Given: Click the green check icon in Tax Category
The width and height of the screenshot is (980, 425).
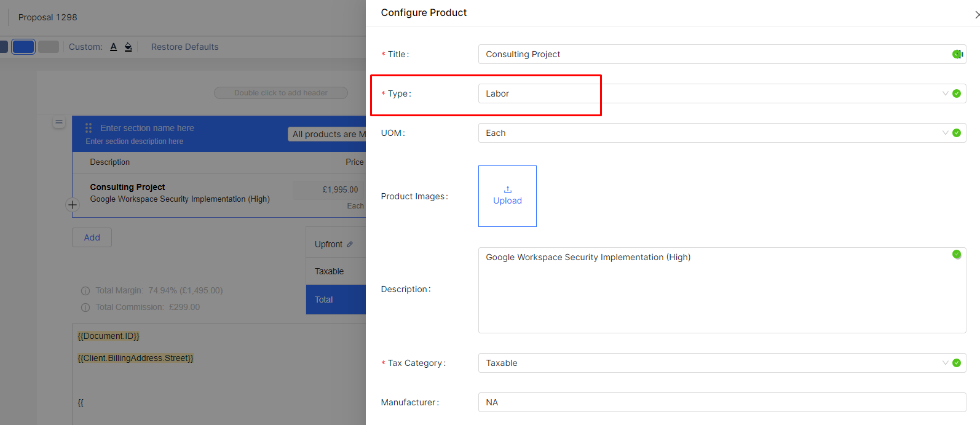Looking at the screenshot, I should pyautogui.click(x=957, y=363).
